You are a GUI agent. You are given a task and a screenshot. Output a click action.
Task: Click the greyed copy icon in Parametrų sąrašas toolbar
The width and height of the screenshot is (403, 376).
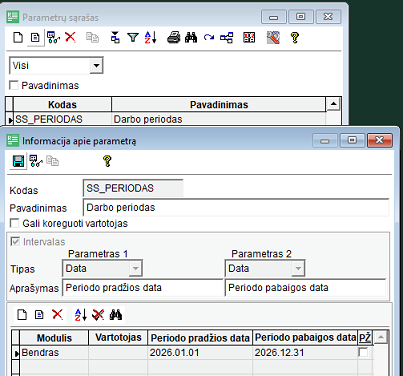pos(92,37)
